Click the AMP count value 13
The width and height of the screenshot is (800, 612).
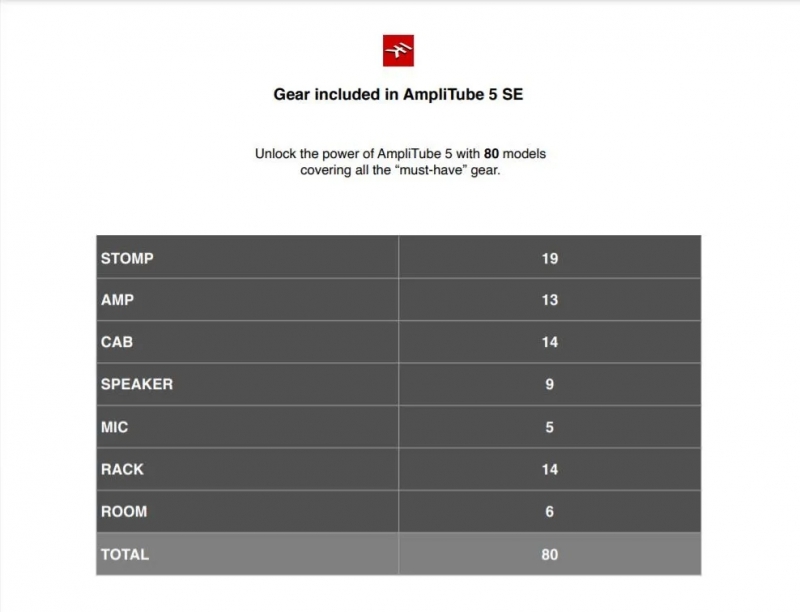pyautogui.click(x=549, y=300)
